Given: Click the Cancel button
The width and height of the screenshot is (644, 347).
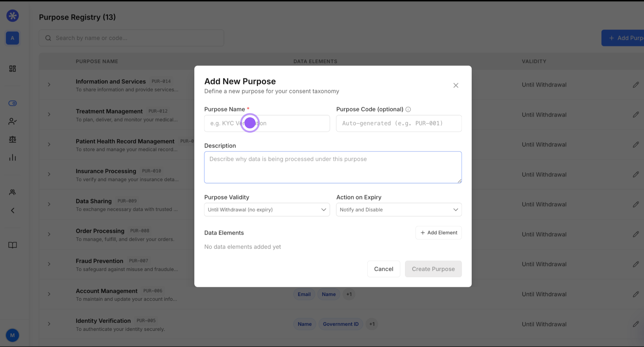Looking at the screenshot, I should tap(384, 269).
